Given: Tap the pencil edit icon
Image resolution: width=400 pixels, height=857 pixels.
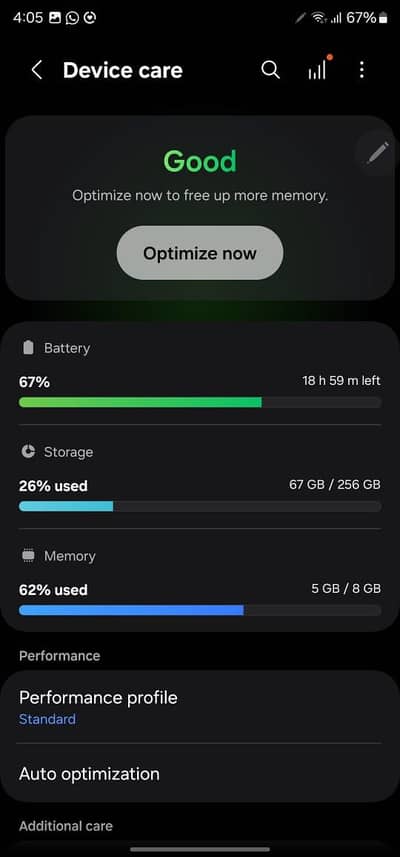Looking at the screenshot, I should coord(378,152).
